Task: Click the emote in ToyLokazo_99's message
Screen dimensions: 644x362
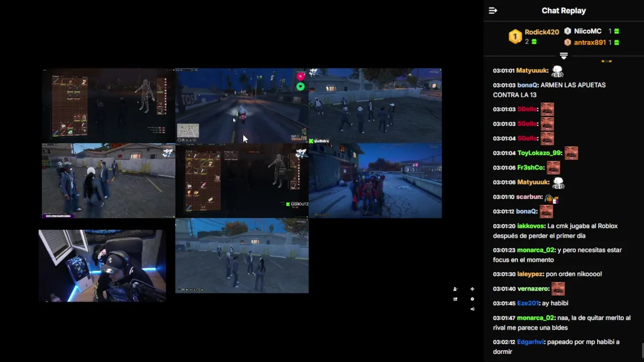Action: pyautogui.click(x=571, y=153)
